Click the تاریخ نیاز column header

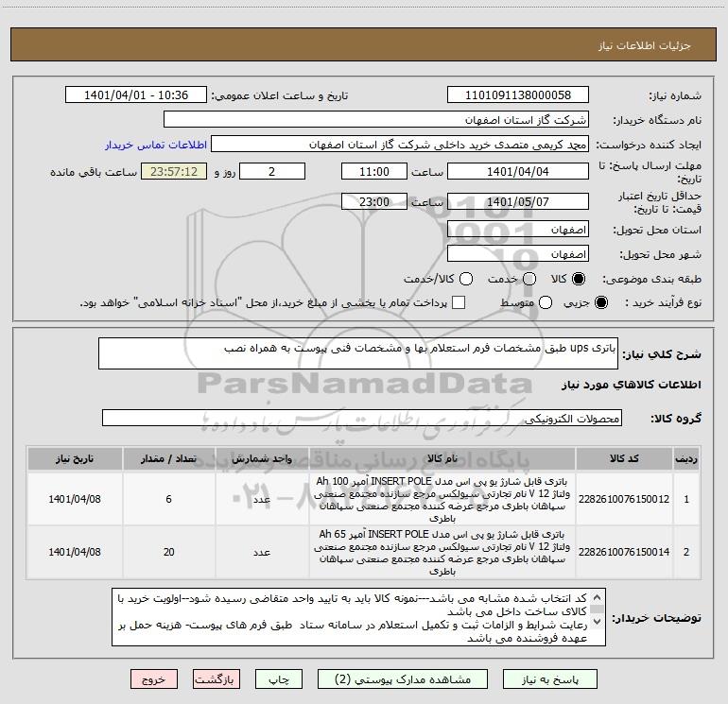75,458
